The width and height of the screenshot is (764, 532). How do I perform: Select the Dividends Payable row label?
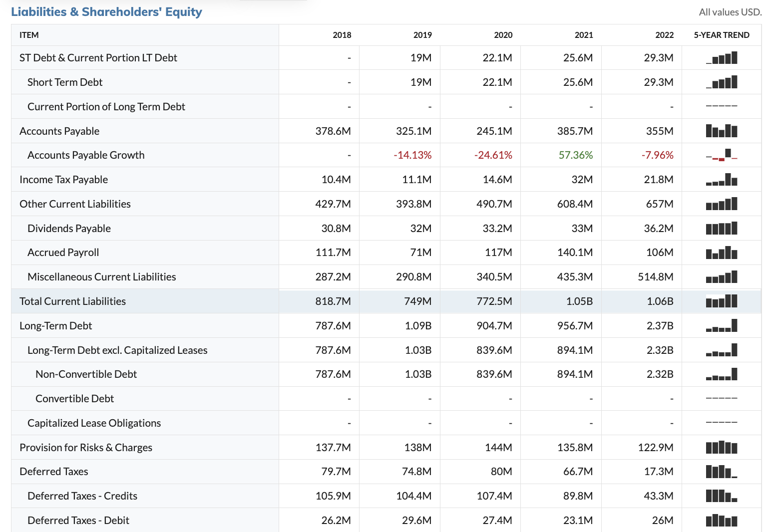(x=69, y=229)
